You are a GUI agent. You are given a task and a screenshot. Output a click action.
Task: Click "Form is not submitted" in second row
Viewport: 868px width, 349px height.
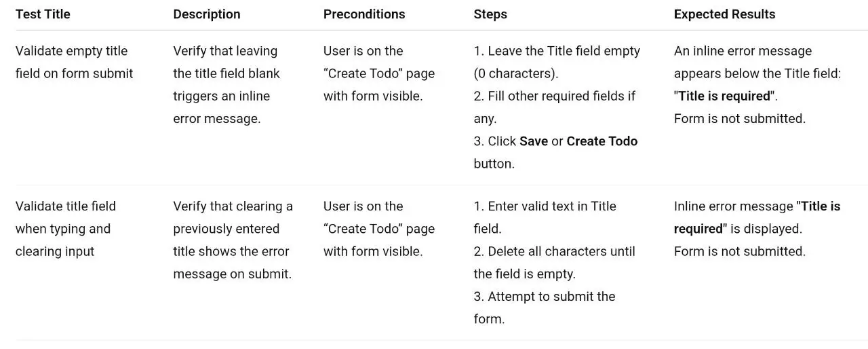739,251
